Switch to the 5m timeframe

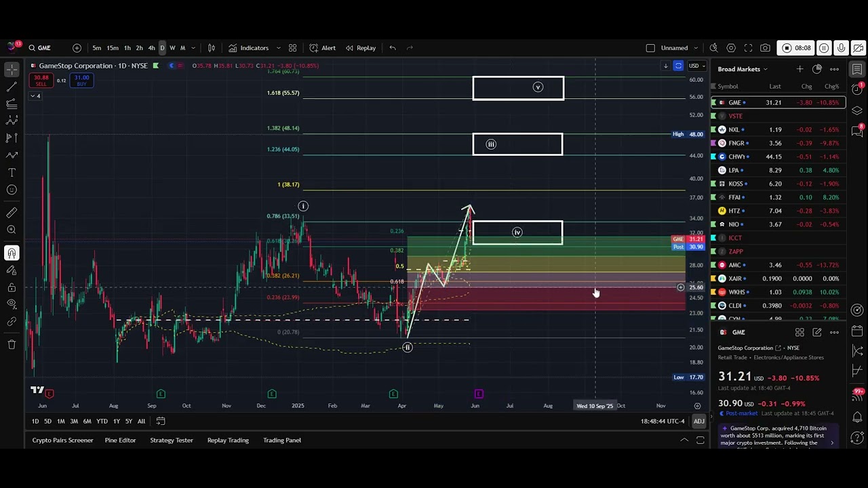click(x=97, y=48)
